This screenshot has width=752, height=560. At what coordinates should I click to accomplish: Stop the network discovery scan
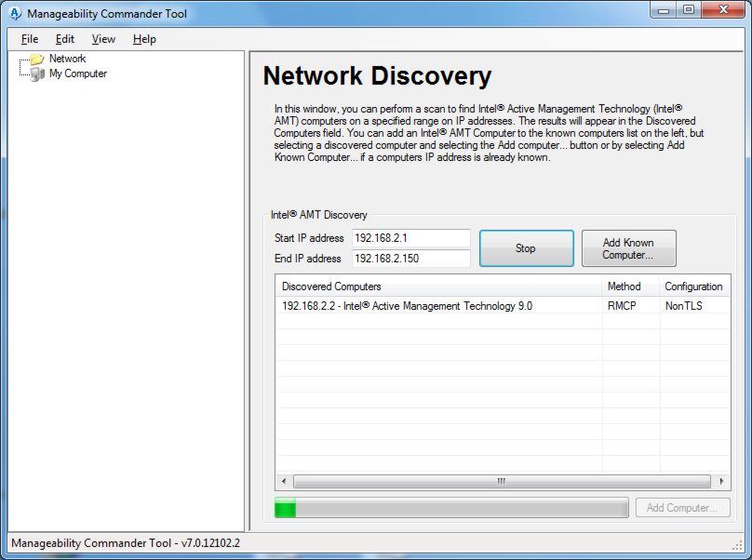click(526, 248)
